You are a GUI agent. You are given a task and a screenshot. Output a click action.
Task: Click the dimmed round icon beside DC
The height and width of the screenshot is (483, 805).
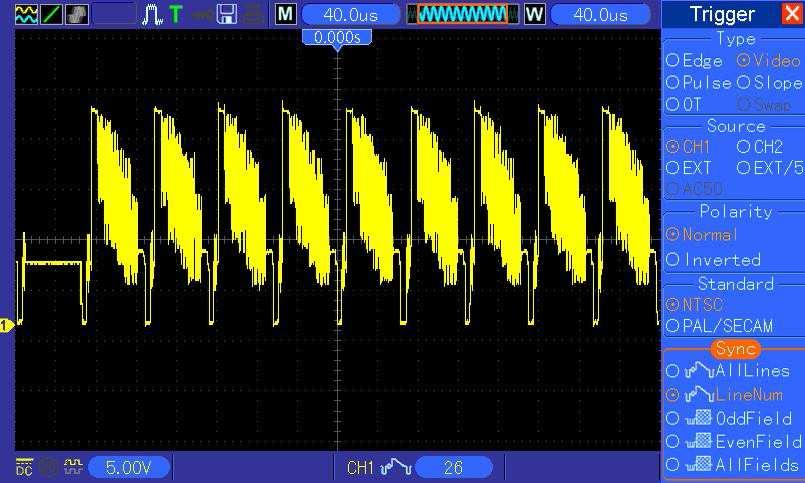coord(49,467)
